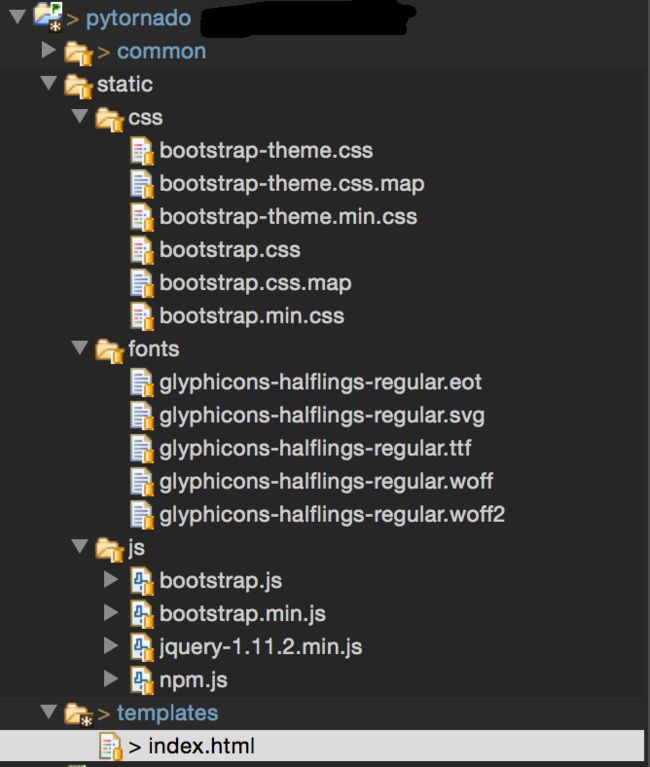
Task: Select glyphicons-halflings-regular.ttf file name
Action: click(x=315, y=449)
